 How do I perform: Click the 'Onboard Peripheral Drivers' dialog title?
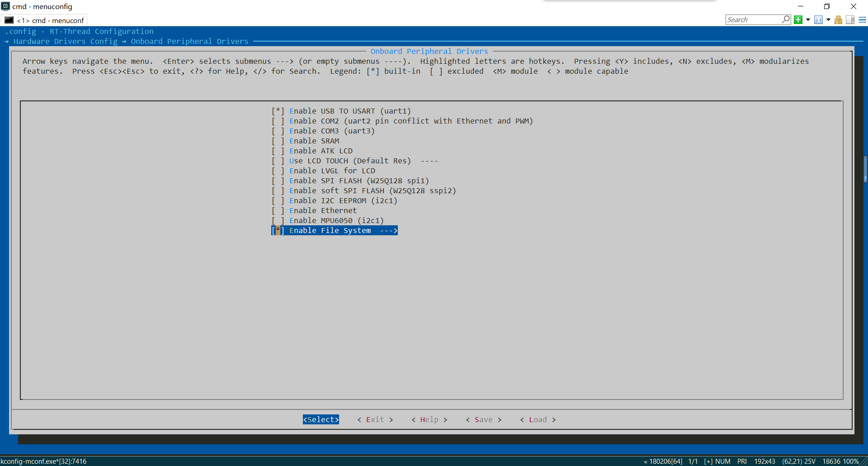click(x=429, y=51)
